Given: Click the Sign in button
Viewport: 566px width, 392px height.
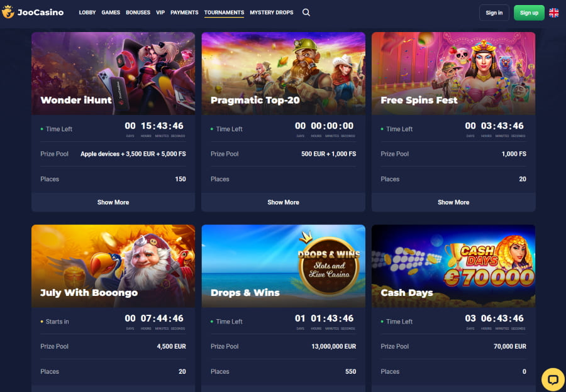Looking at the screenshot, I should point(494,13).
